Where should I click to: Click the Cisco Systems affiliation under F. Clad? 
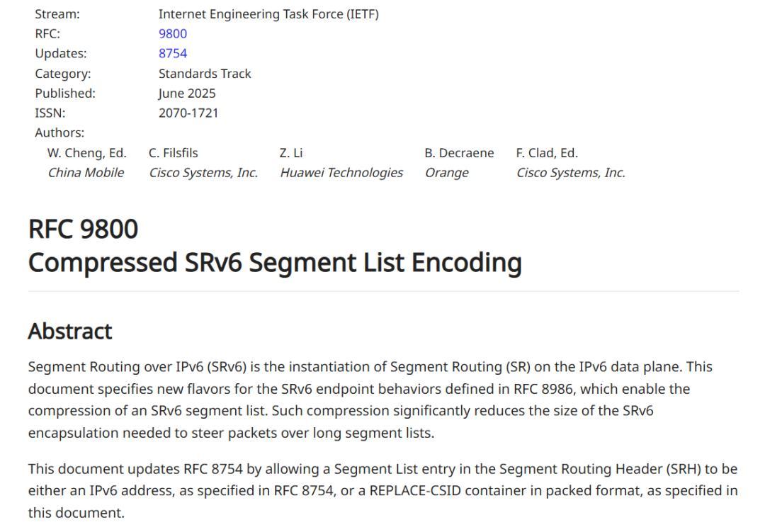[x=570, y=172]
